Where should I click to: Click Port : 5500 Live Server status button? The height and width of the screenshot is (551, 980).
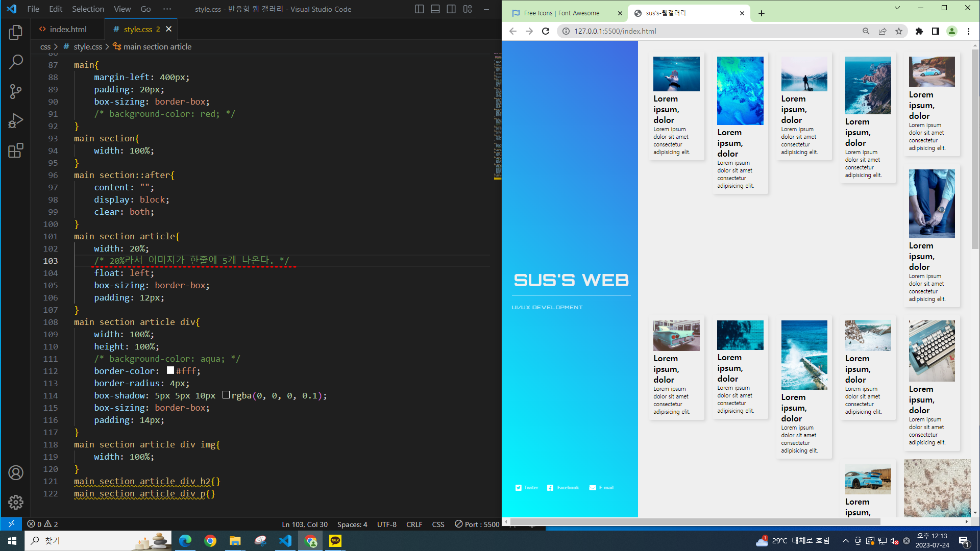477,524
